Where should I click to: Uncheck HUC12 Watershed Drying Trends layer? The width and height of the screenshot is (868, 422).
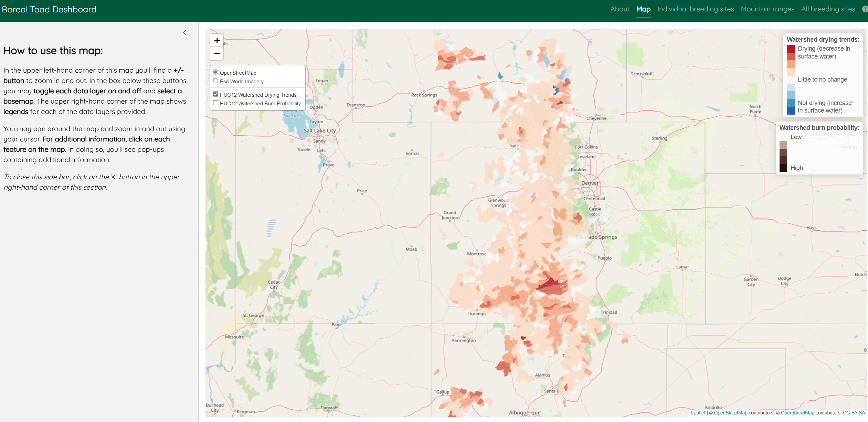pos(216,94)
